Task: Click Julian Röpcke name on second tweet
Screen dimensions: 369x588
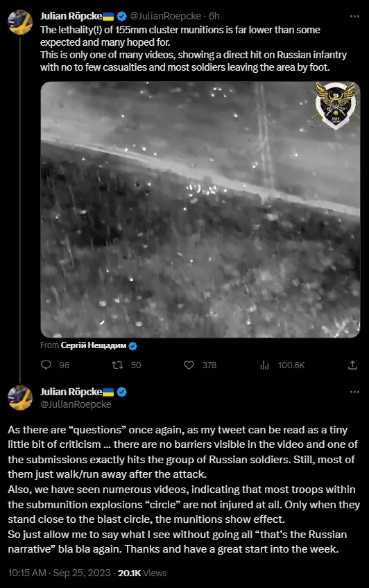Action: coord(71,392)
